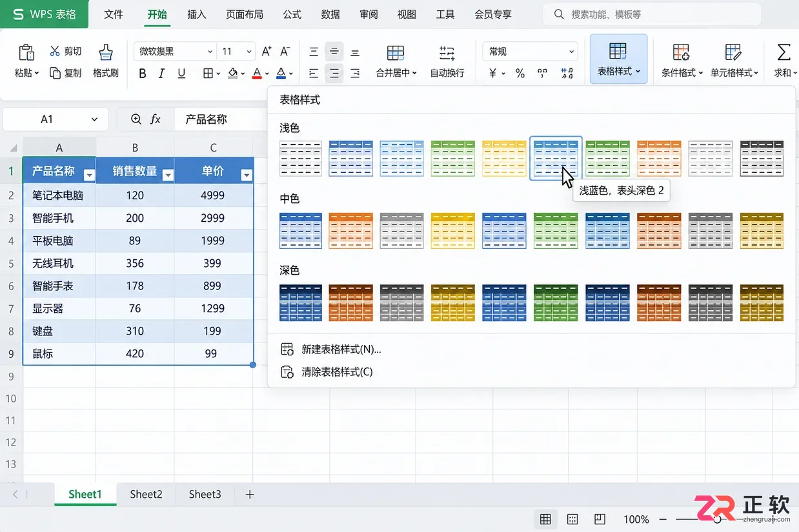The height and width of the screenshot is (532, 799).
Task: Select the light orange table style
Action: (659, 158)
